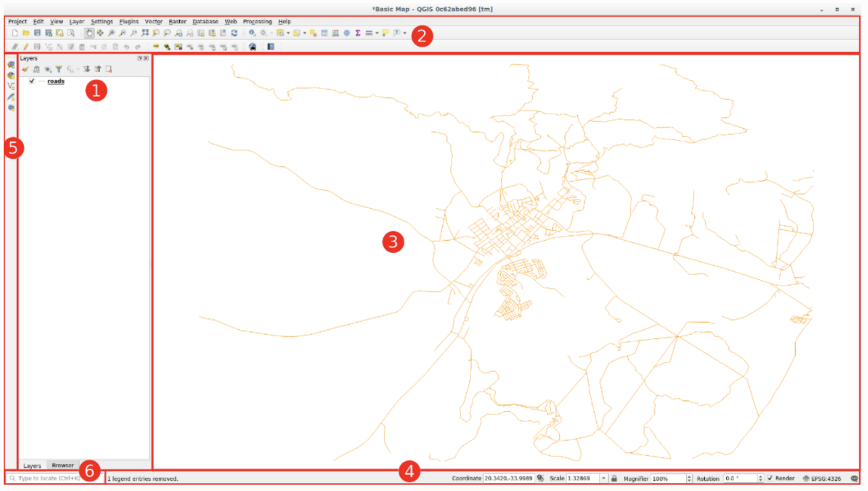Open the Edit menu
The width and height of the screenshot is (868, 491).
39,22
